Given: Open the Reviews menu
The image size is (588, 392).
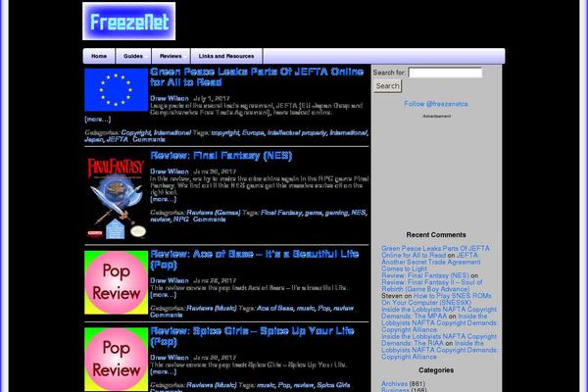Looking at the screenshot, I should pyautogui.click(x=171, y=56).
